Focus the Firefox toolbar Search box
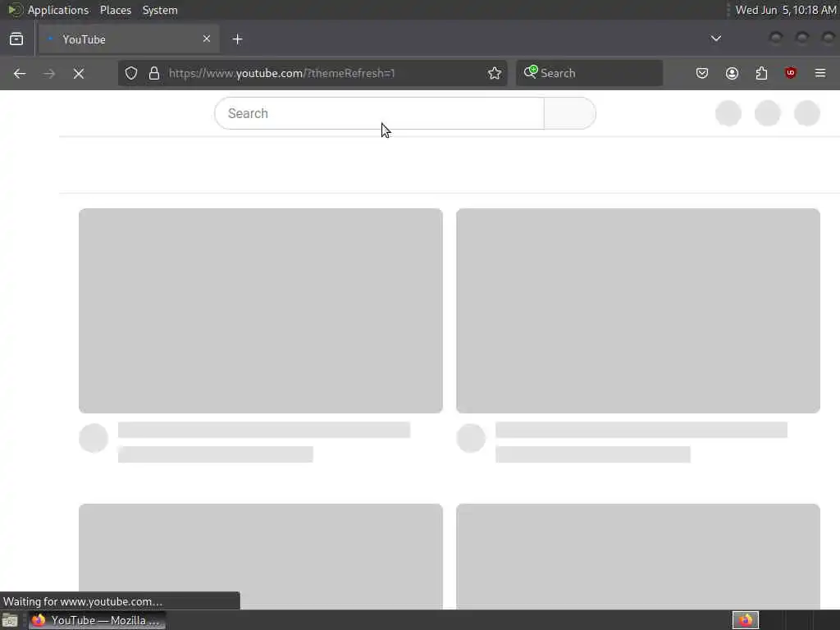 click(x=589, y=73)
